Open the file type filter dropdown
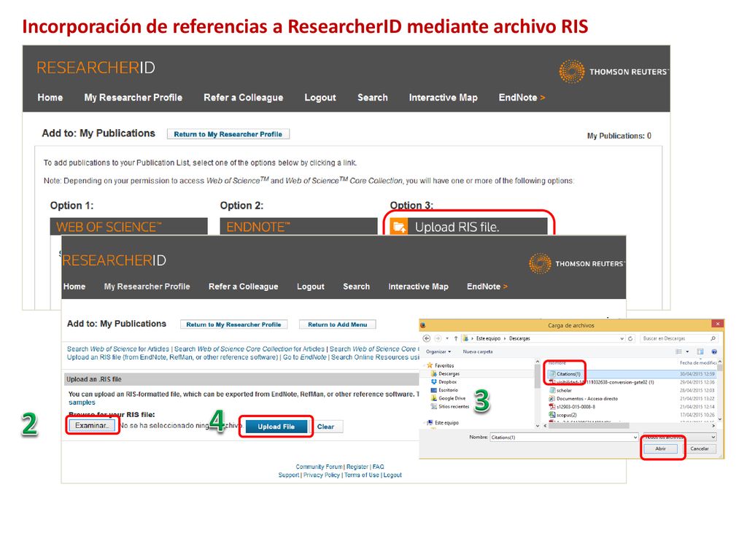 (713, 437)
